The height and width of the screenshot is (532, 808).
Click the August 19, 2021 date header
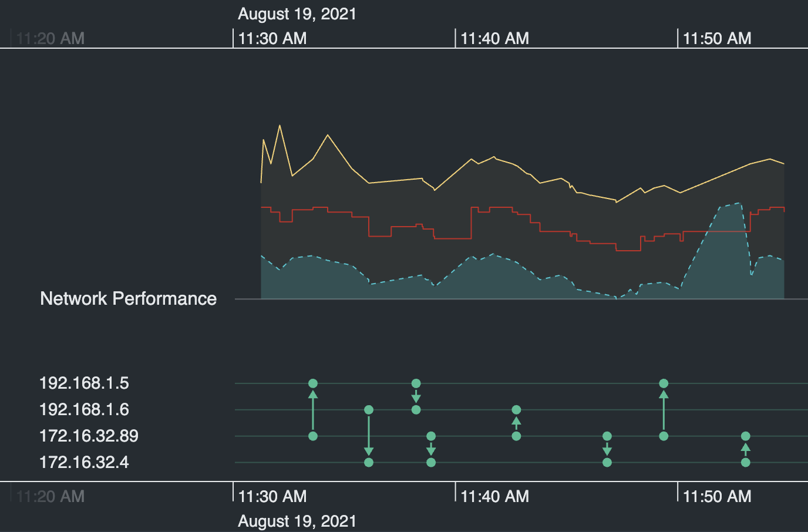coord(296,14)
